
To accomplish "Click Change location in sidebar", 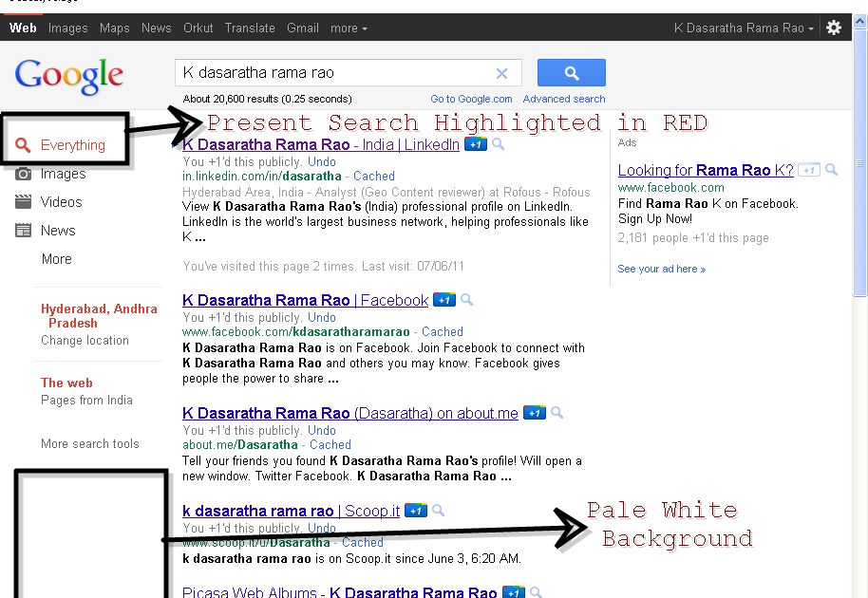I will tap(85, 340).
